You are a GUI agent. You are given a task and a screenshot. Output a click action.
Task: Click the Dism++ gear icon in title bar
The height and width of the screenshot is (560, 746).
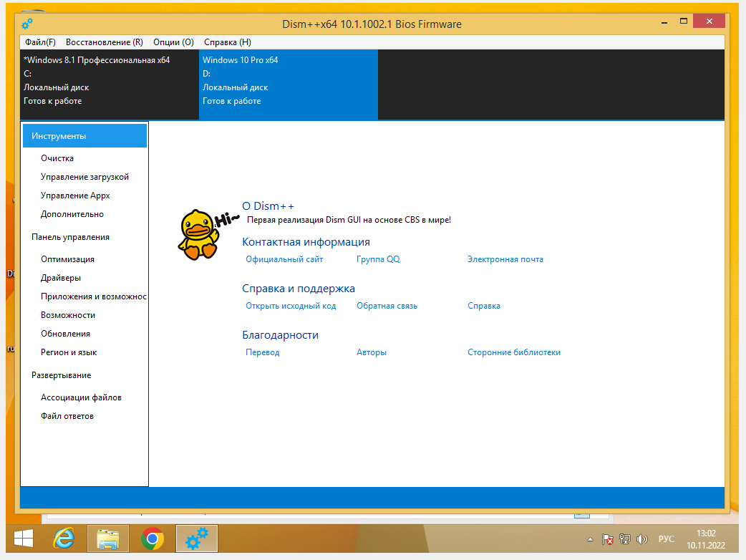coord(27,24)
